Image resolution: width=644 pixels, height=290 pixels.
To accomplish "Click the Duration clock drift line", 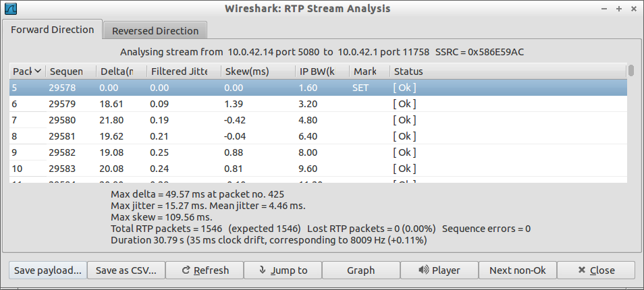I will pos(269,240).
